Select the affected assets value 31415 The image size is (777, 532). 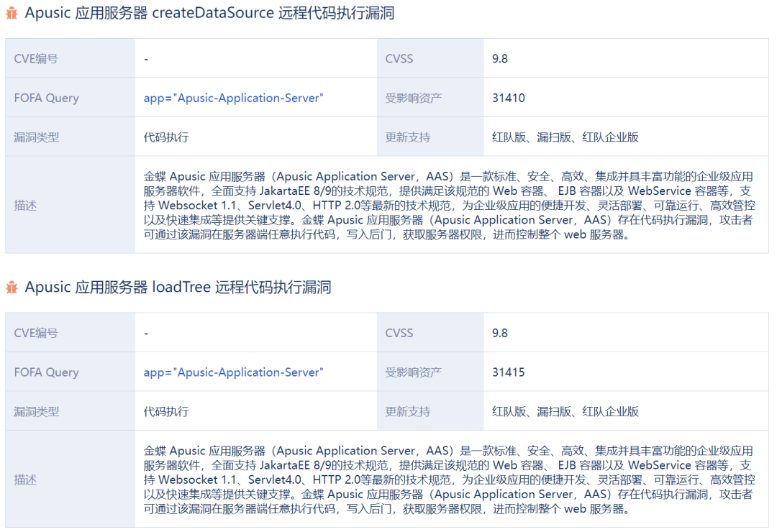tap(509, 372)
